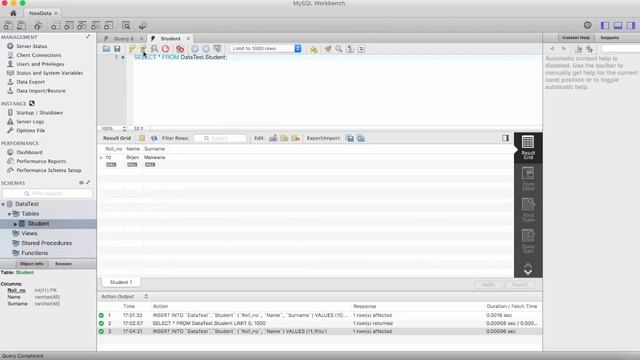Image resolution: width=640 pixels, height=360 pixels.
Task: Toggle wrap cell content icon at grid right
Action: 505,138
